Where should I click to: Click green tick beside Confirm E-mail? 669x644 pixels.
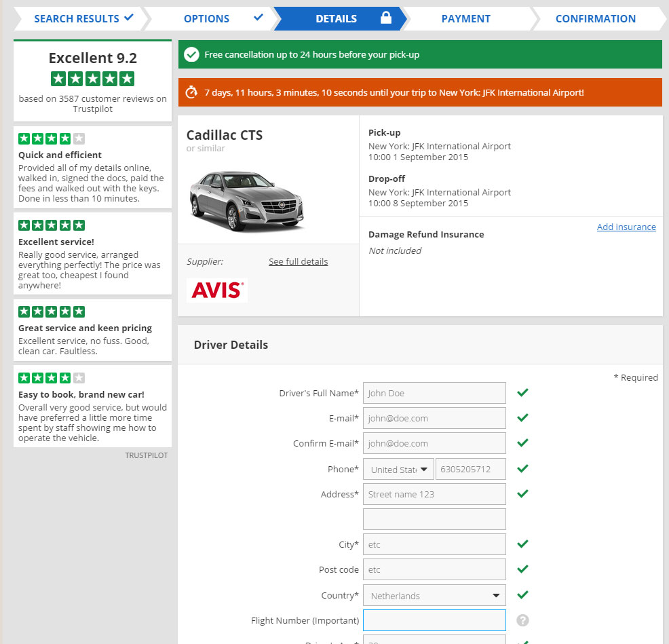[522, 443]
